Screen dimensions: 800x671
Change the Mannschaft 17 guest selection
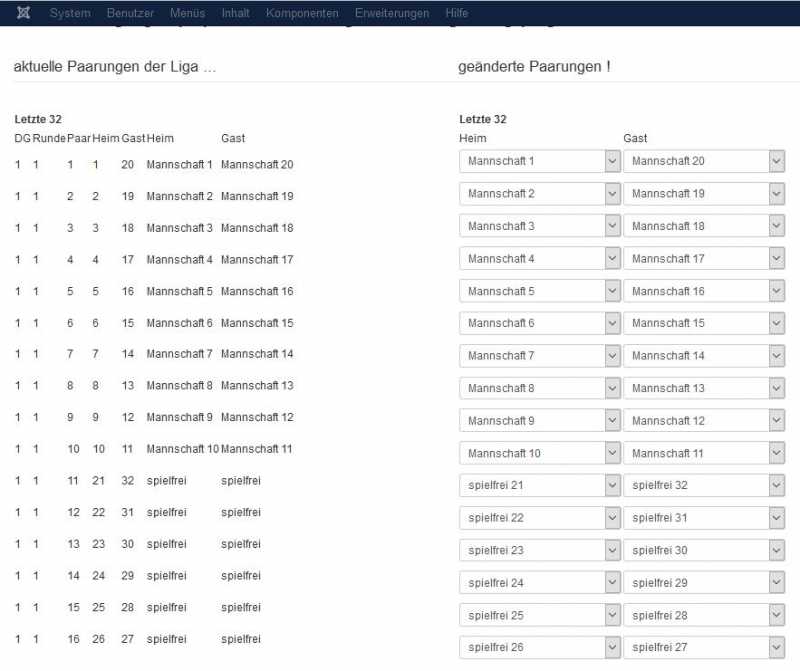tap(704, 259)
